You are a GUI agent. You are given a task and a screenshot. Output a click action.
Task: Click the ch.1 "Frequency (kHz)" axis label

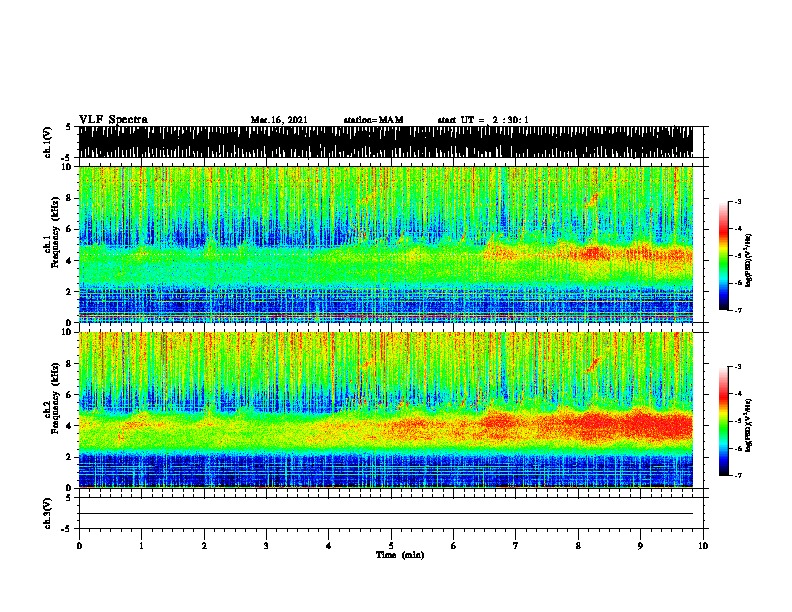click(x=55, y=234)
